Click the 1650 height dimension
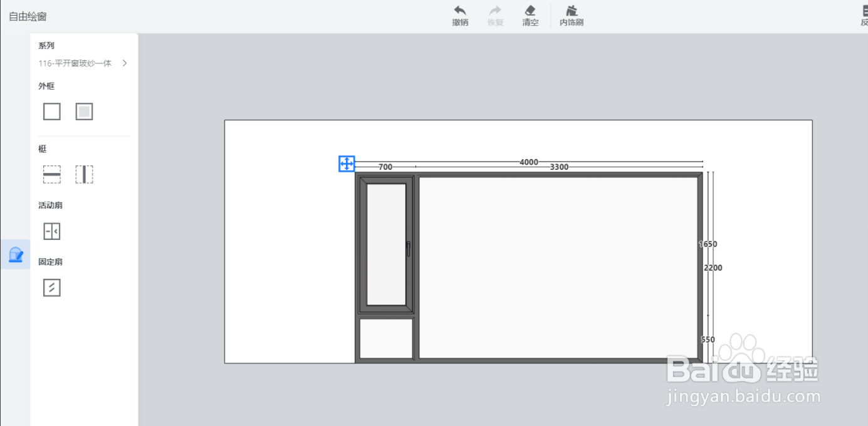 [708, 244]
